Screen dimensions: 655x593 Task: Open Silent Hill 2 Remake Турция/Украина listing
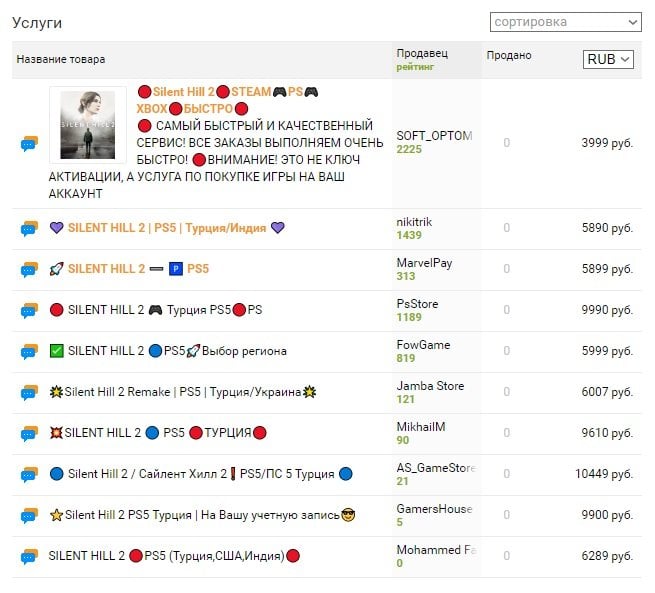183,392
